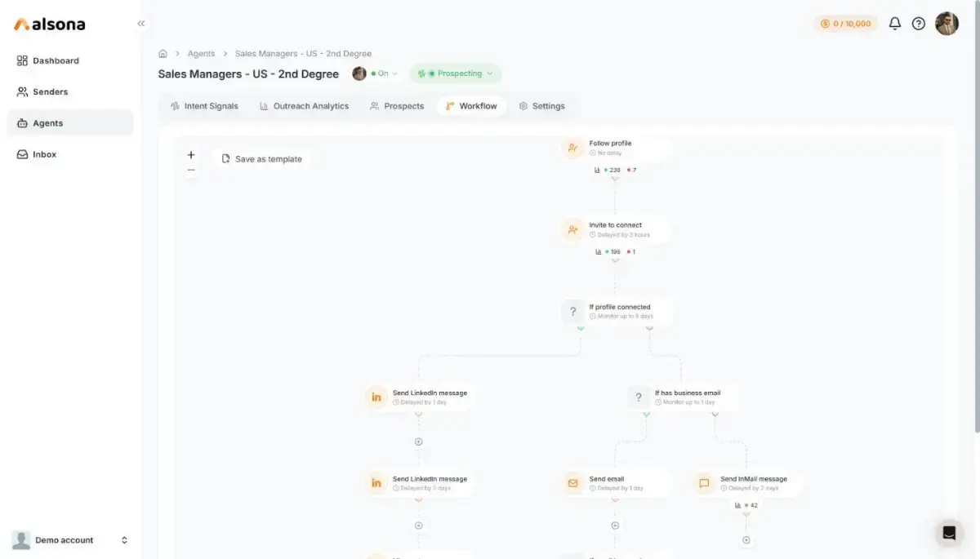Add a step after the 3 days LinkedIn message
The height and width of the screenshot is (559, 980).
(418, 526)
